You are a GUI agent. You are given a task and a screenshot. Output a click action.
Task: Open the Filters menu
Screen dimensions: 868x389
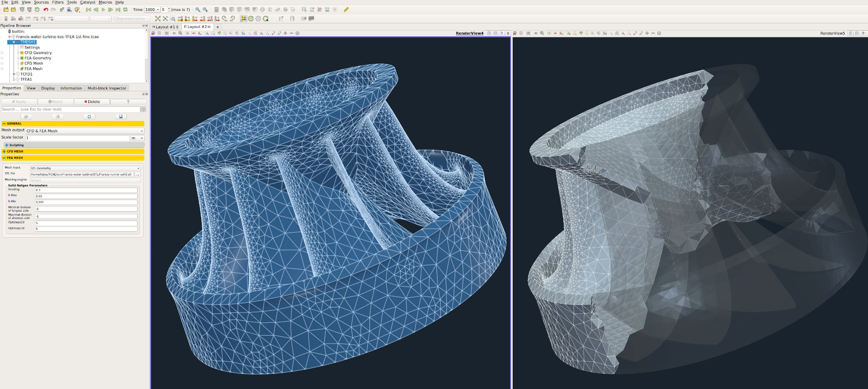click(x=58, y=2)
